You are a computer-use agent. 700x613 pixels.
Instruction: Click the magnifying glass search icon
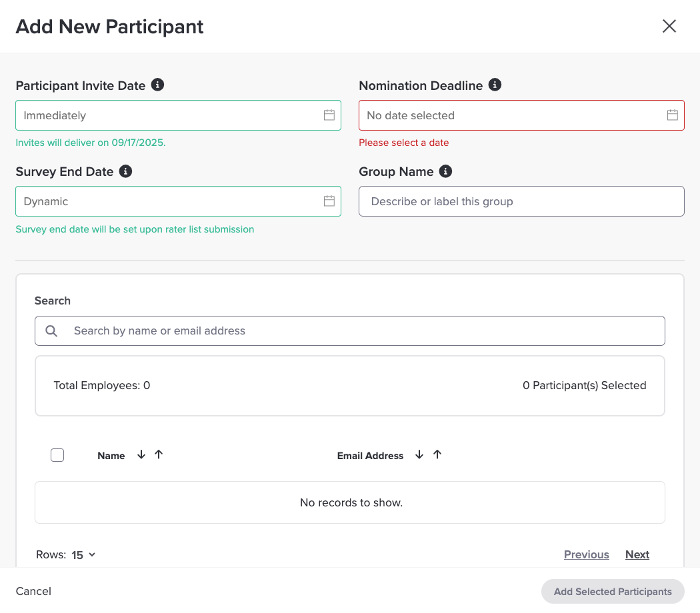click(x=51, y=330)
